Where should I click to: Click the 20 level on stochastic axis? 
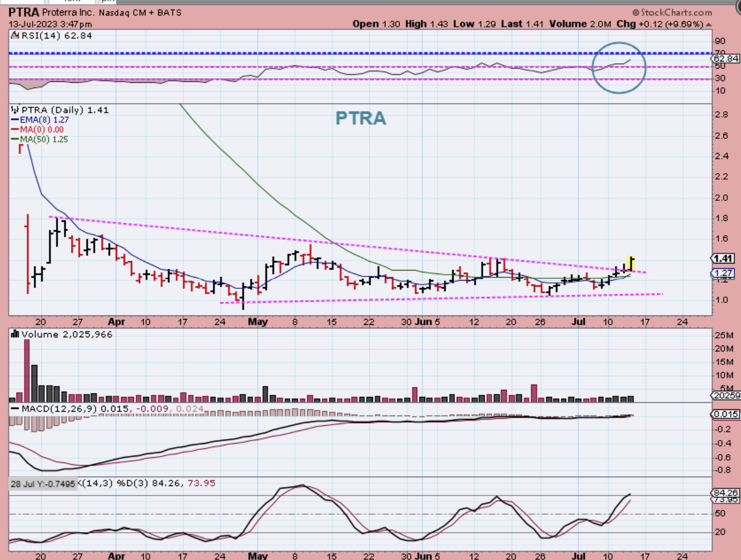pyautogui.click(x=720, y=532)
